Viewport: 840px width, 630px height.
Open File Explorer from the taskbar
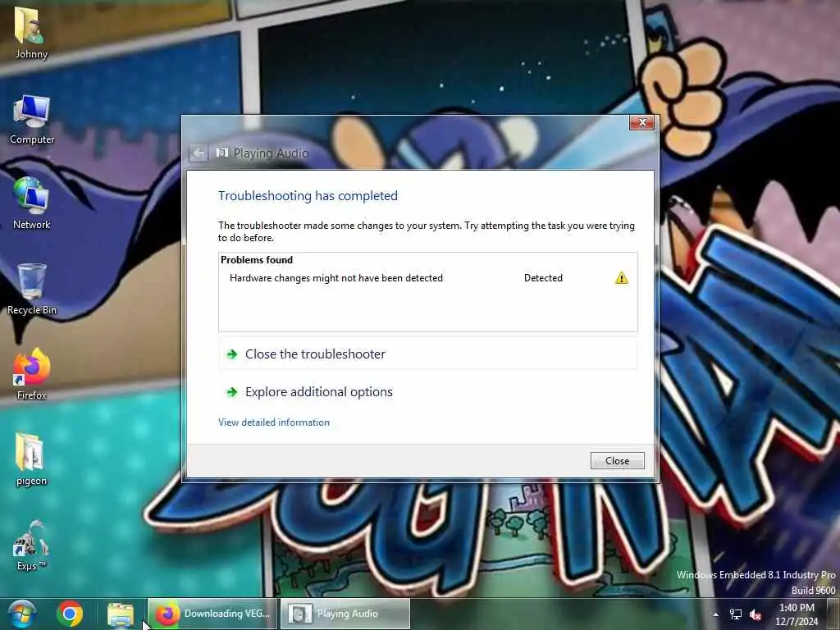[121, 614]
